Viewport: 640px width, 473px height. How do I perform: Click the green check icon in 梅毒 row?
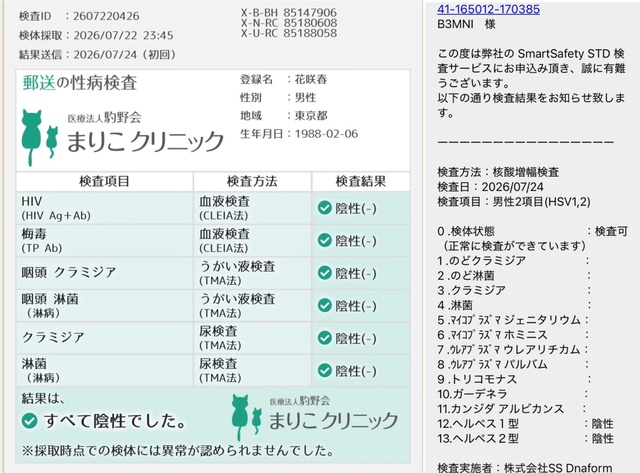tap(324, 240)
